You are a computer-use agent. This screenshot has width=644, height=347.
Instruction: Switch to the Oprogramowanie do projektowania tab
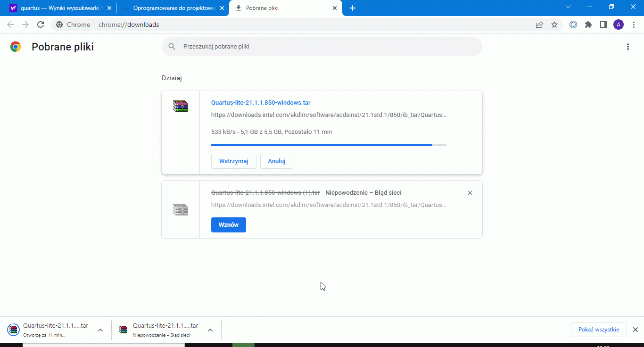(170, 8)
